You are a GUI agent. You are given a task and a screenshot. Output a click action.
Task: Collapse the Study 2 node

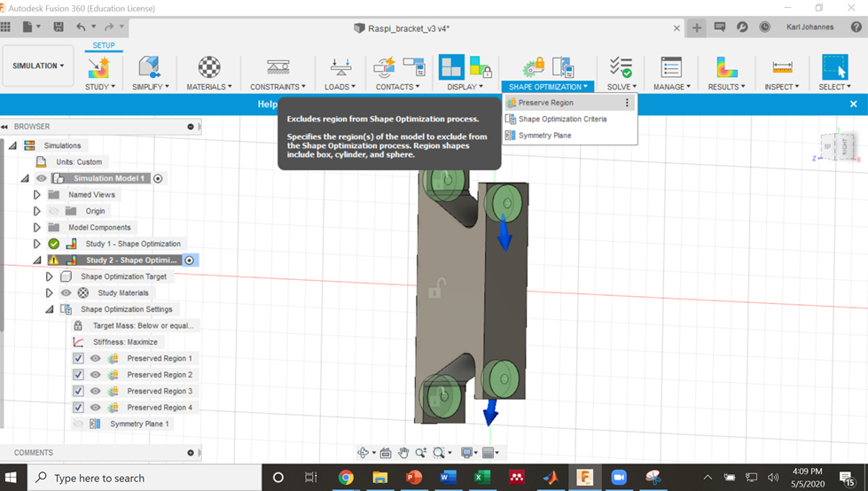37,261
